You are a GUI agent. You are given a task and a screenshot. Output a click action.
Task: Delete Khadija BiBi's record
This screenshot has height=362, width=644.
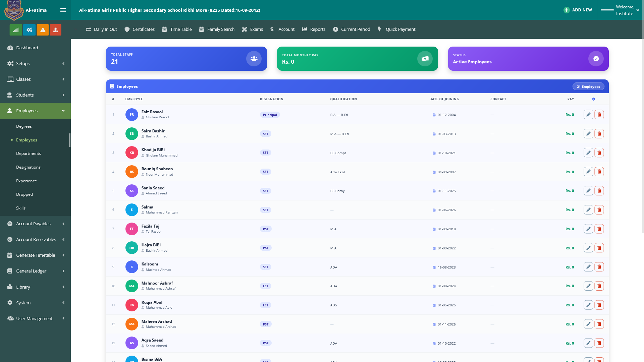click(x=599, y=153)
